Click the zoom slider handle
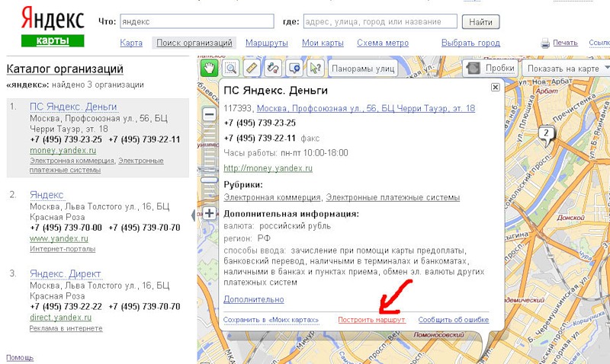Image resolution: width=610 pixels, height=364 pixels. [x=209, y=180]
